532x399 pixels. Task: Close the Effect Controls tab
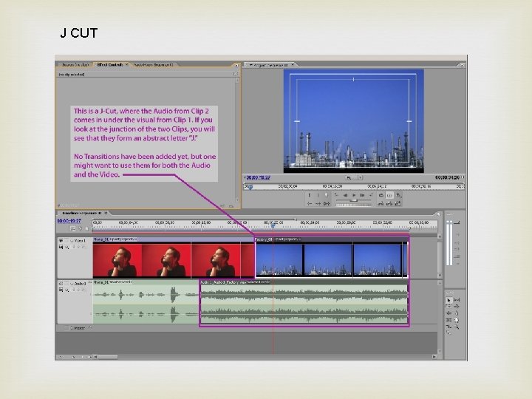[127, 64]
